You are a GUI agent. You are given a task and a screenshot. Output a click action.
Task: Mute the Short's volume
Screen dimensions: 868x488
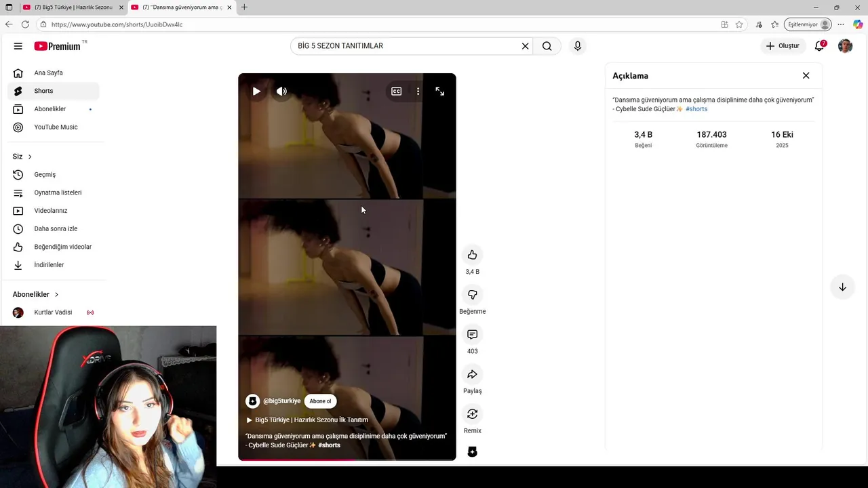pyautogui.click(x=281, y=91)
